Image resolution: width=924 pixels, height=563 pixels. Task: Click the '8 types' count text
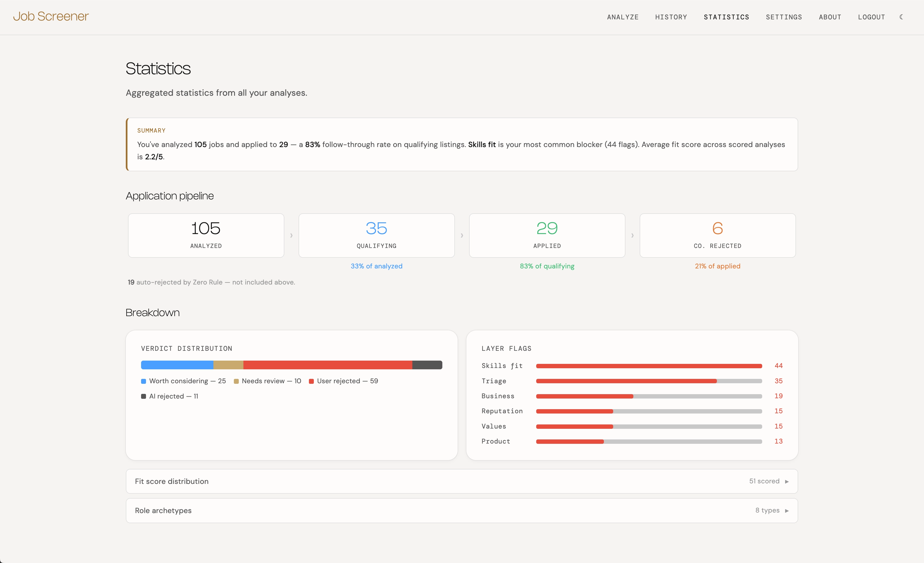pyautogui.click(x=767, y=511)
